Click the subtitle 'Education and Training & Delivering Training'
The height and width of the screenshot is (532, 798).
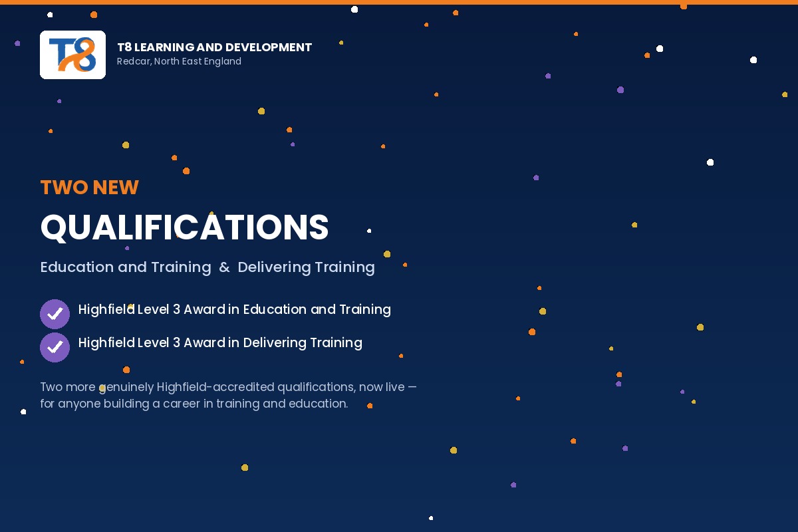[207, 267]
